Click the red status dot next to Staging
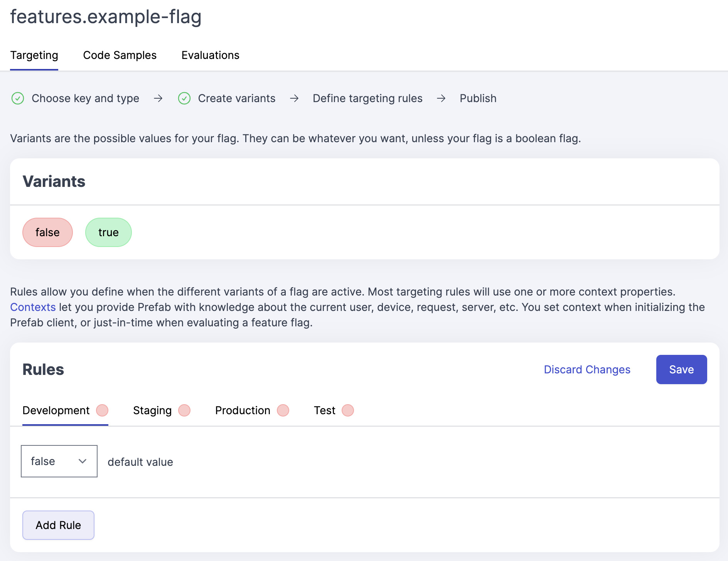 pos(184,410)
